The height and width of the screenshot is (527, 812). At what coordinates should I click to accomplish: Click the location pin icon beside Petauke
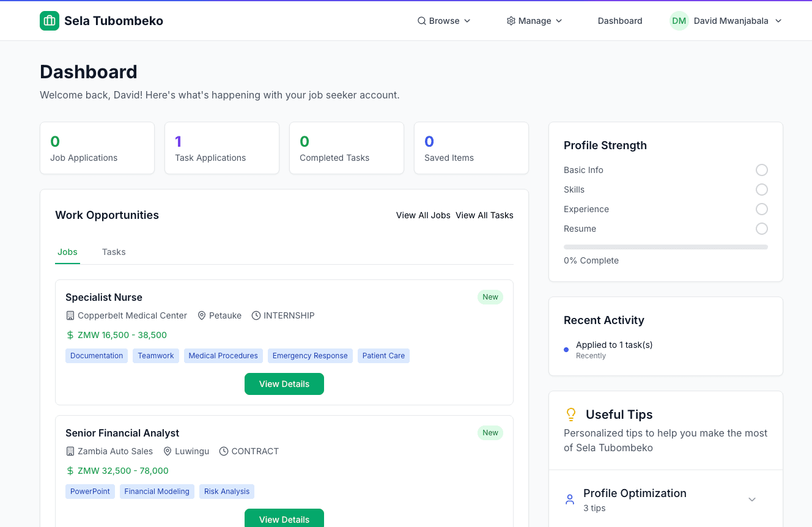tap(202, 315)
